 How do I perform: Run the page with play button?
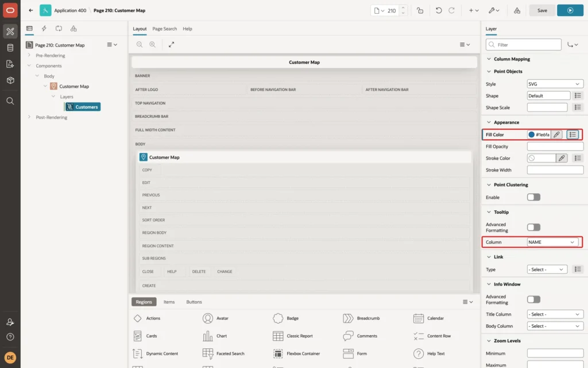tap(570, 10)
